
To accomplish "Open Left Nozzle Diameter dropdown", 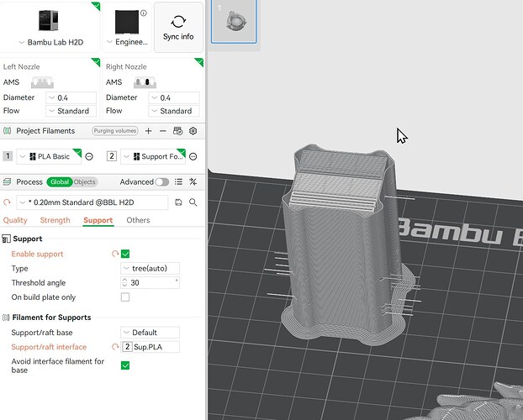I will pyautogui.click(x=71, y=97).
